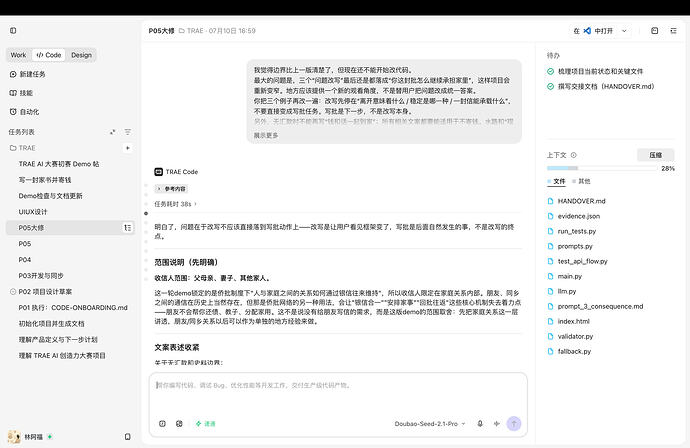
Task: Open the 技能 skills page
Action: (x=21, y=93)
